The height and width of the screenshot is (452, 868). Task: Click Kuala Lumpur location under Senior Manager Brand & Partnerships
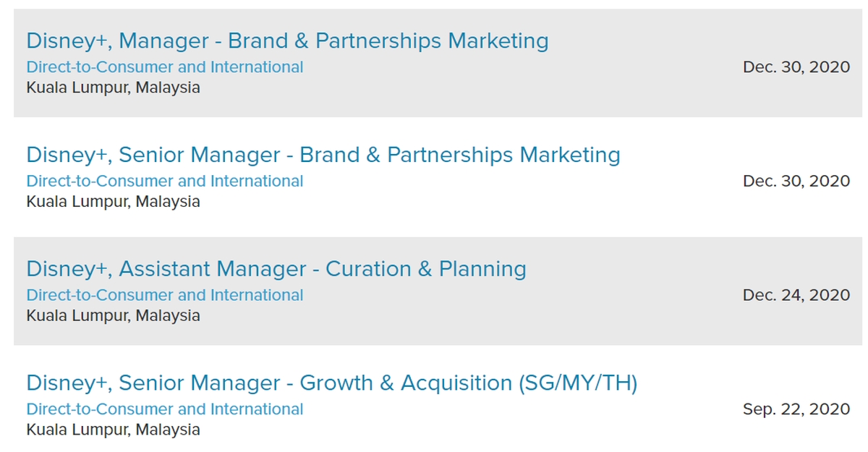(113, 202)
